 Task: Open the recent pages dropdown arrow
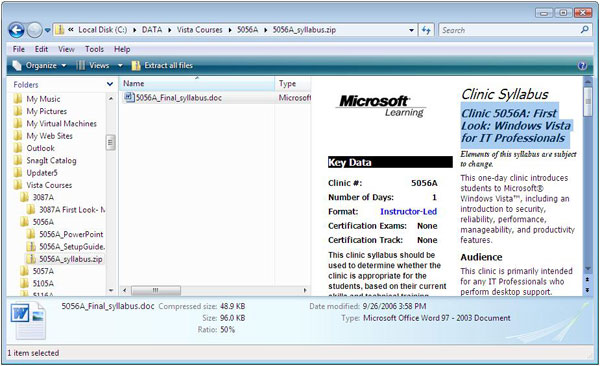[47, 30]
